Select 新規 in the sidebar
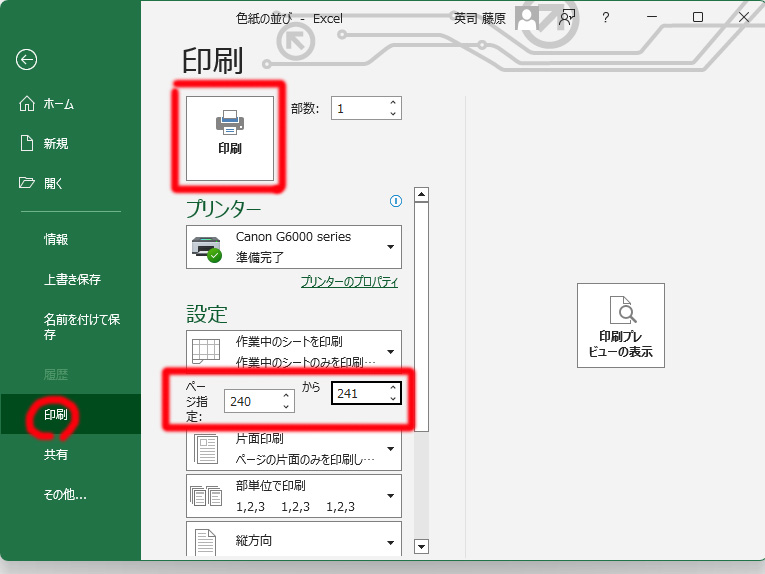The image size is (765, 574). [55, 144]
